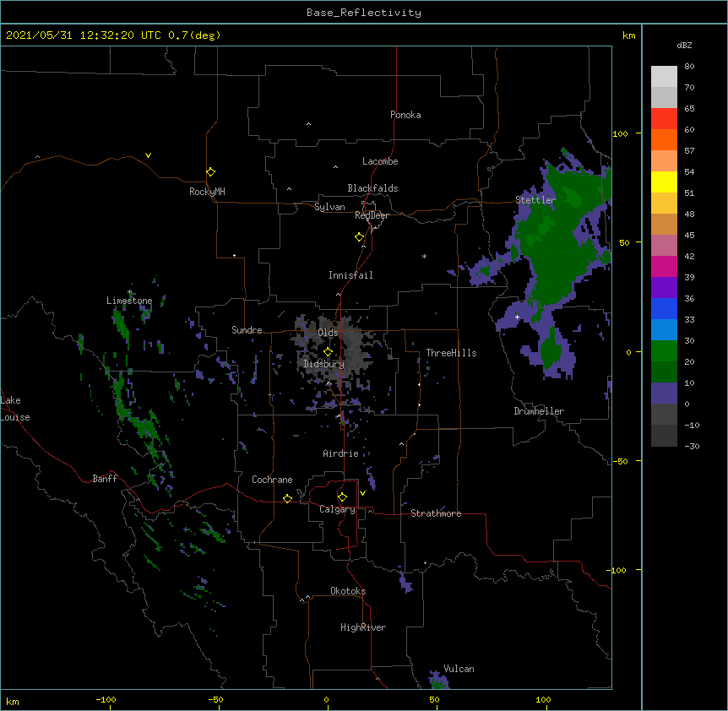This screenshot has width=728, height=711.
Task: Click the small echo beside Vulcan
Action: pyautogui.click(x=438, y=680)
